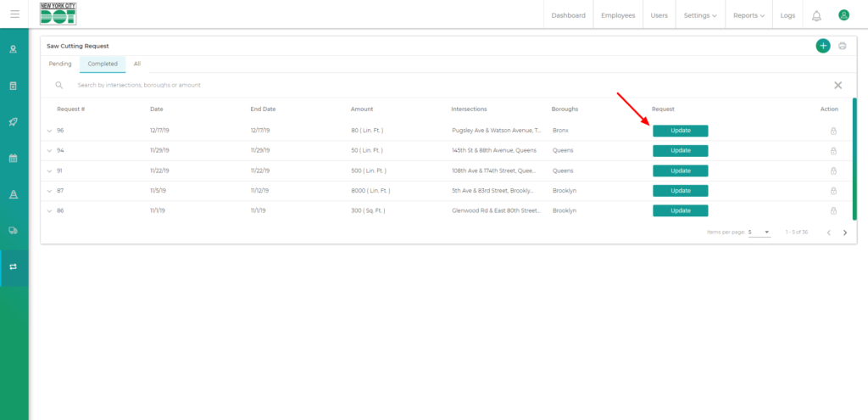Change items per page dropdown
The height and width of the screenshot is (420, 868).
pos(759,232)
